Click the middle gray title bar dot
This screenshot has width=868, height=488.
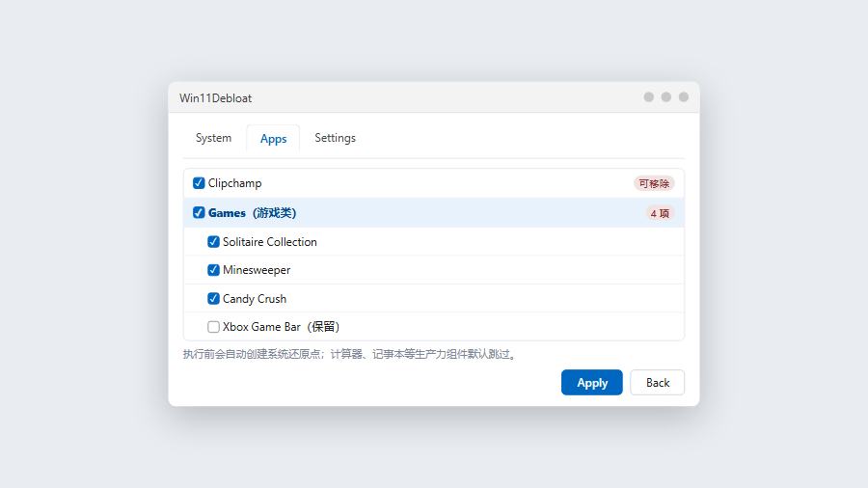pos(665,97)
